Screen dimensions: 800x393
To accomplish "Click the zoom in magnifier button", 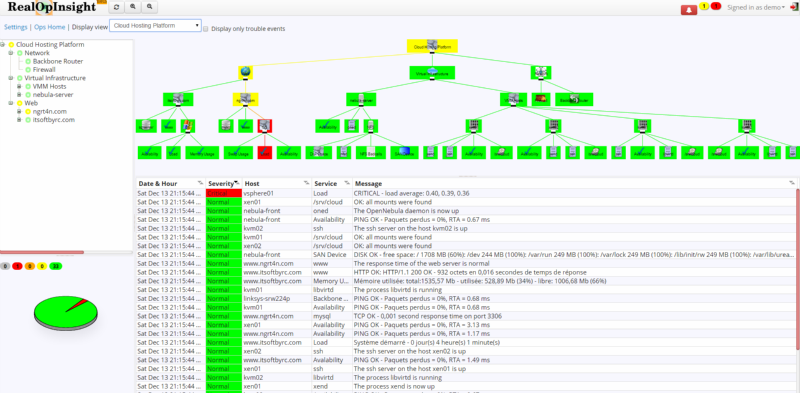I will 133,7.
